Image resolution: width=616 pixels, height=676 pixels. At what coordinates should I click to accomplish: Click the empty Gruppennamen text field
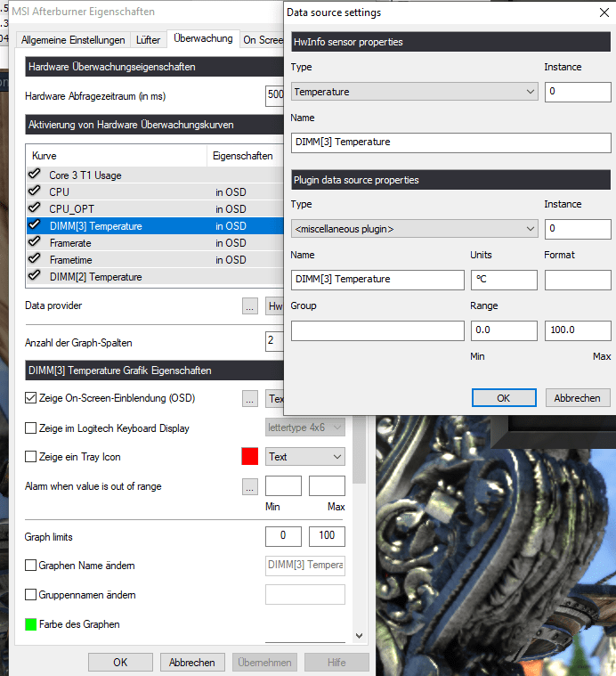click(x=305, y=595)
